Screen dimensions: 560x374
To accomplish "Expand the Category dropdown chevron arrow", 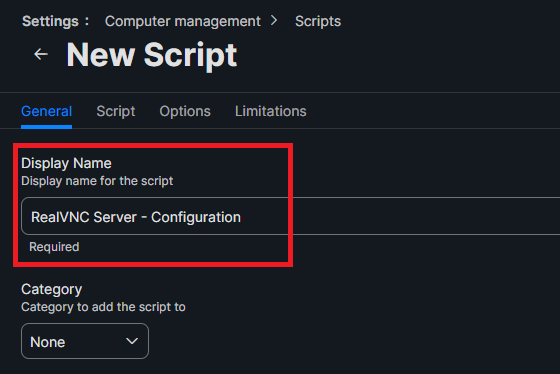I will pos(132,341).
